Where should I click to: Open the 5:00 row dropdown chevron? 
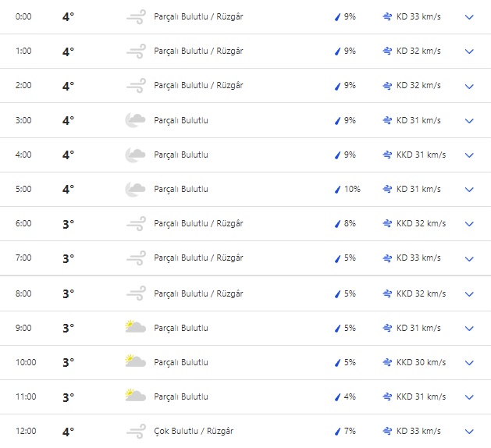point(469,189)
